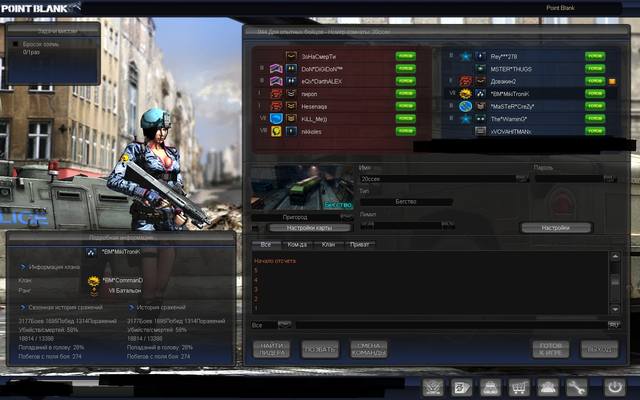Click the СМЕНА КОМАНДЫ button
Image resolution: width=640 pixels, height=400 pixels.
point(368,349)
